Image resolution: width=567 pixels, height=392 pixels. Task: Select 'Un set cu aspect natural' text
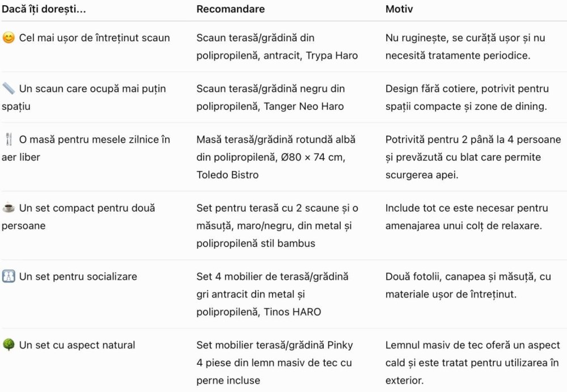[x=77, y=345]
